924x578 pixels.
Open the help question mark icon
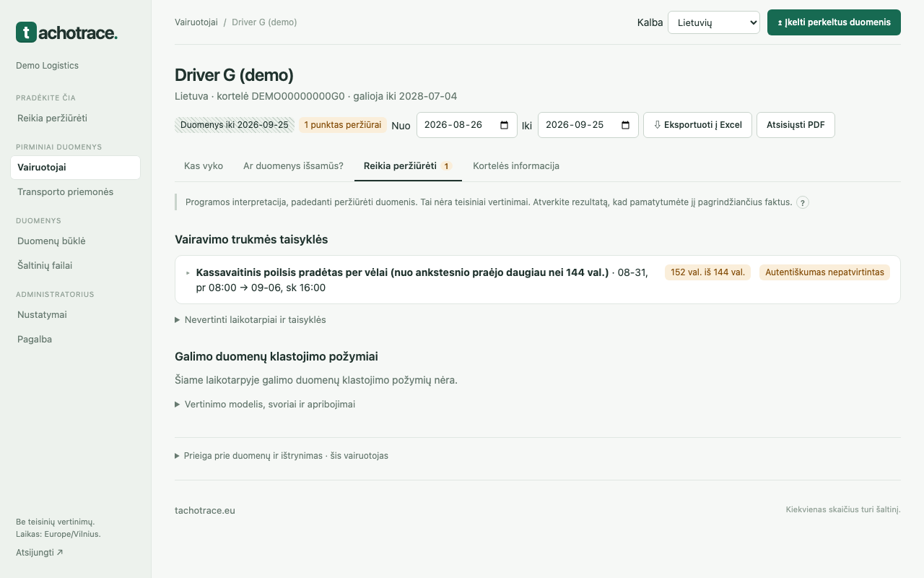pyautogui.click(x=803, y=202)
